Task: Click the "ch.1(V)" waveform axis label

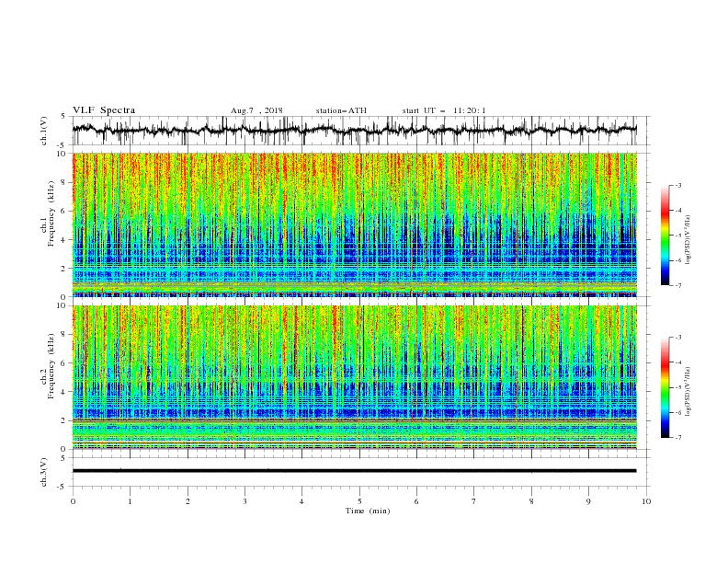Action: [44, 131]
